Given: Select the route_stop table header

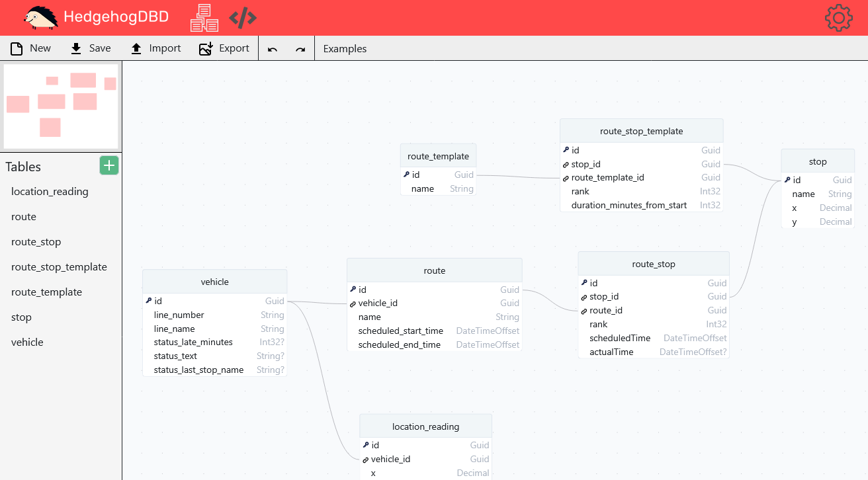Looking at the screenshot, I should 653,264.
